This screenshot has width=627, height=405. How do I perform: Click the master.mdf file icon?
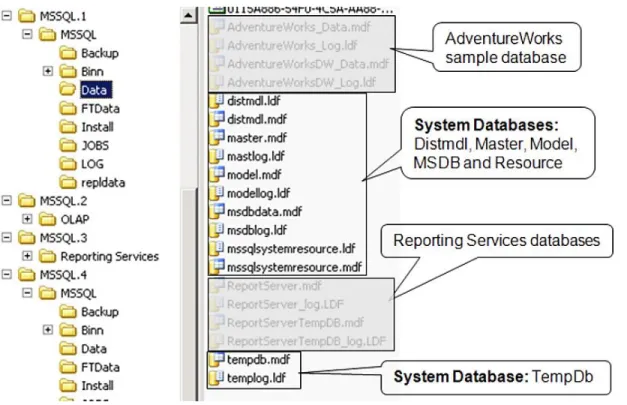[217, 138]
